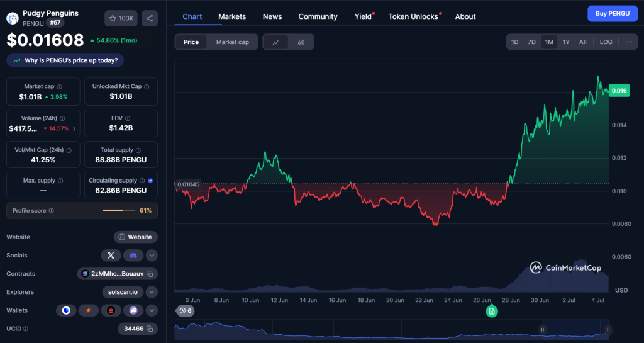Click verified badge by Circulating supply
The height and width of the screenshot is (343, 644).
[x=150, y=181]
